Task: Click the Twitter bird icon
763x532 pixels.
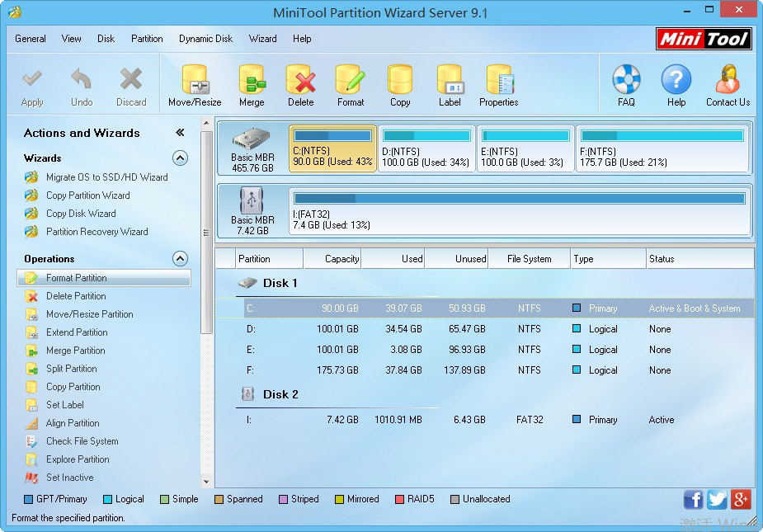Action: pos(717,499)
